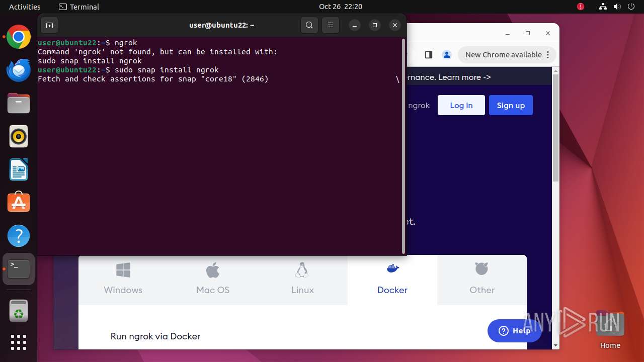Maximize the Chrome window
Screen dimensions: 644x362
coord(528,33)
